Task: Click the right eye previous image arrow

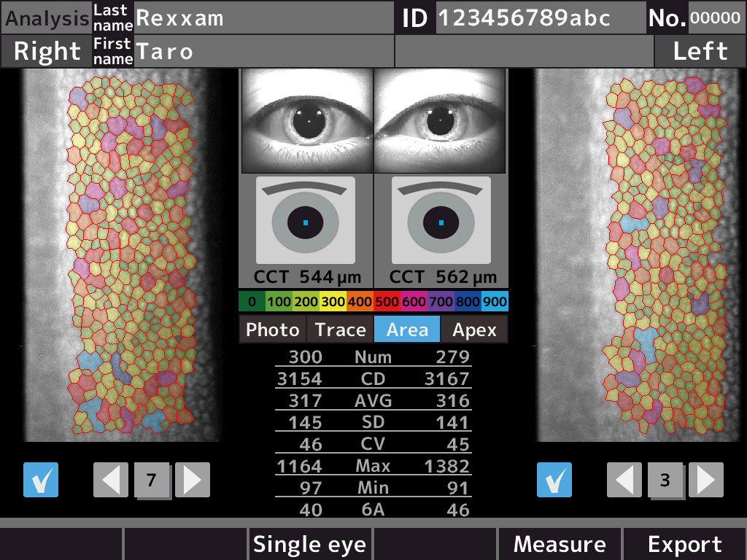Action: point(111,480)
